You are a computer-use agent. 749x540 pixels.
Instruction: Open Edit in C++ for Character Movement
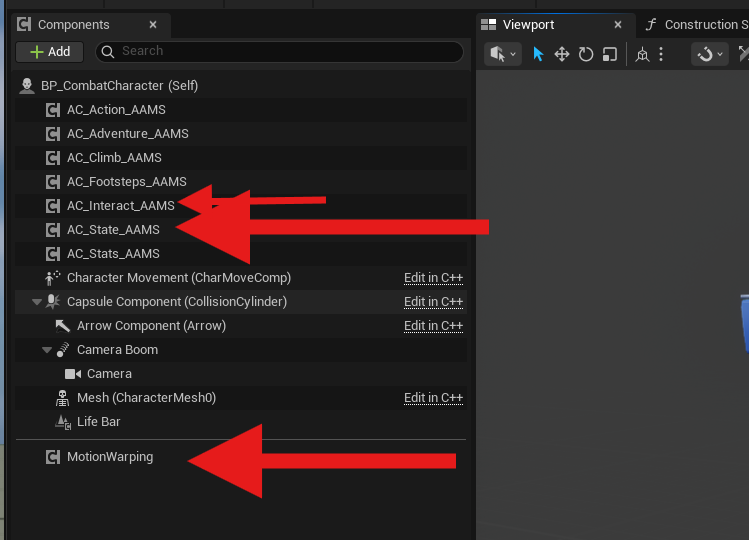coord(433,278)
